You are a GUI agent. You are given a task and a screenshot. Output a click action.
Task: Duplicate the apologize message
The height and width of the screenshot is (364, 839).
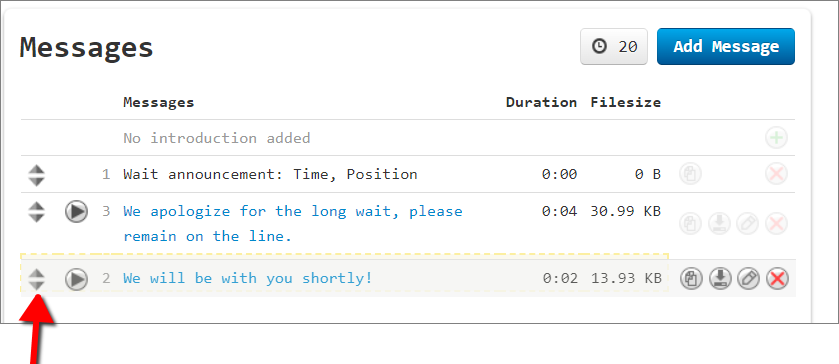click(691, 223)
